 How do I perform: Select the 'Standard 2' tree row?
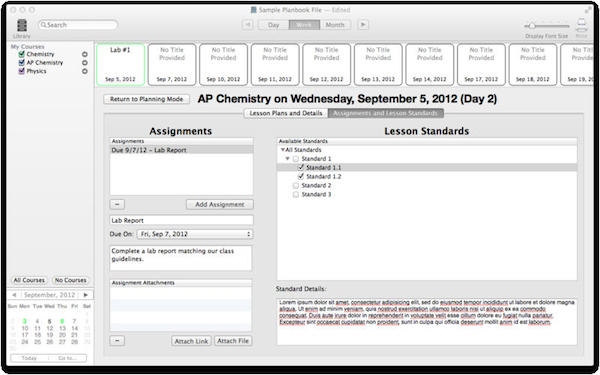(427, 186)
